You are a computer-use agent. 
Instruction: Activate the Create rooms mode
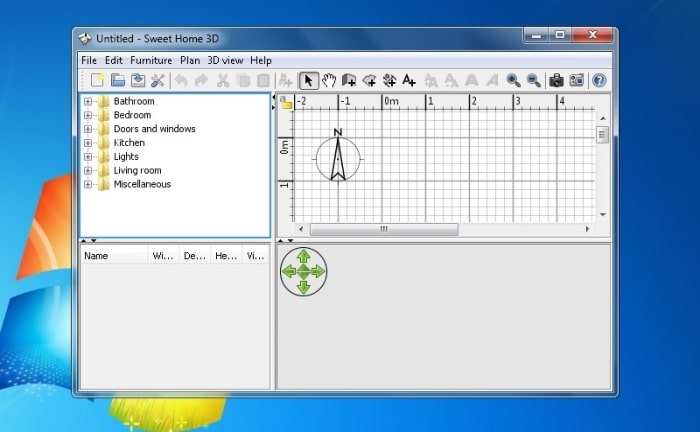coord(369,80)
